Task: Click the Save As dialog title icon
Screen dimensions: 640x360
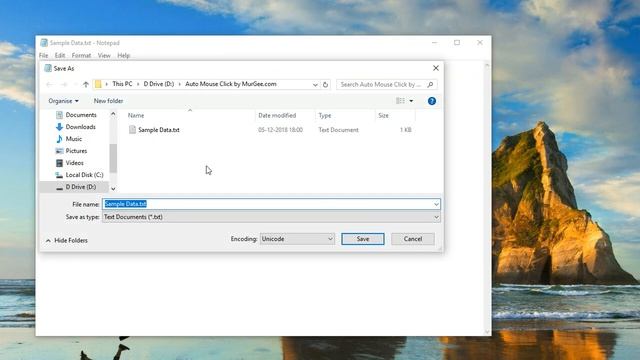Action: click(x=48, y=68)
